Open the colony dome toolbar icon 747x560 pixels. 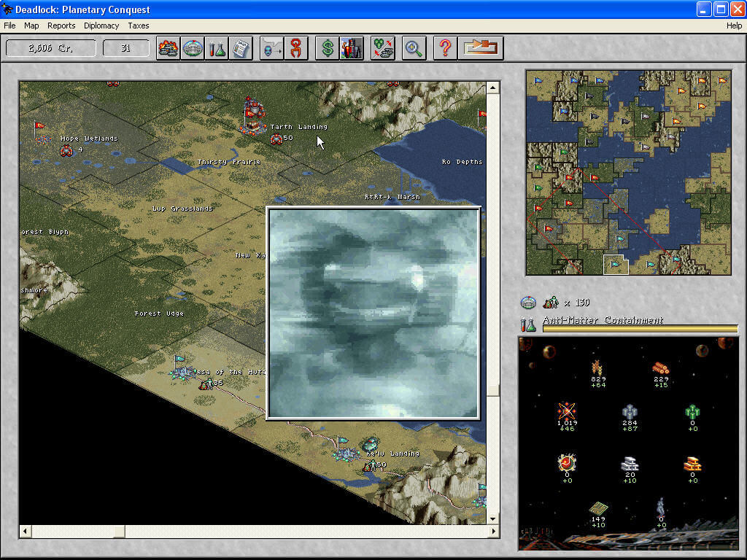[193, 48]
